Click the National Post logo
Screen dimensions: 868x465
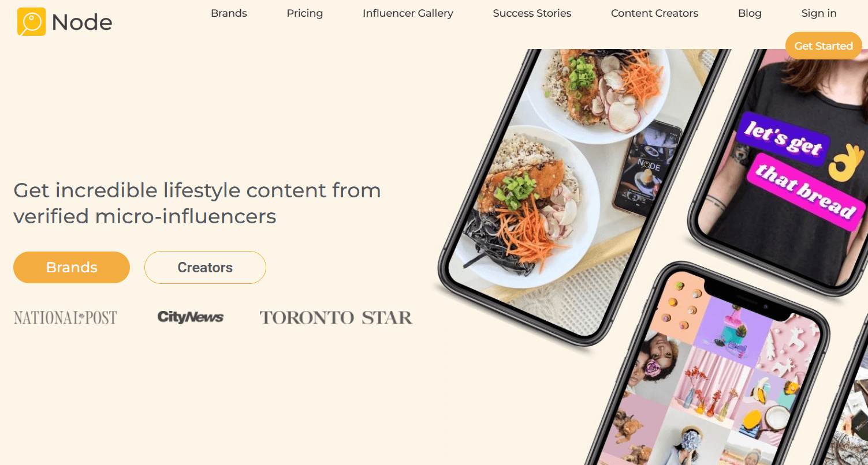[x=65, y=317]
